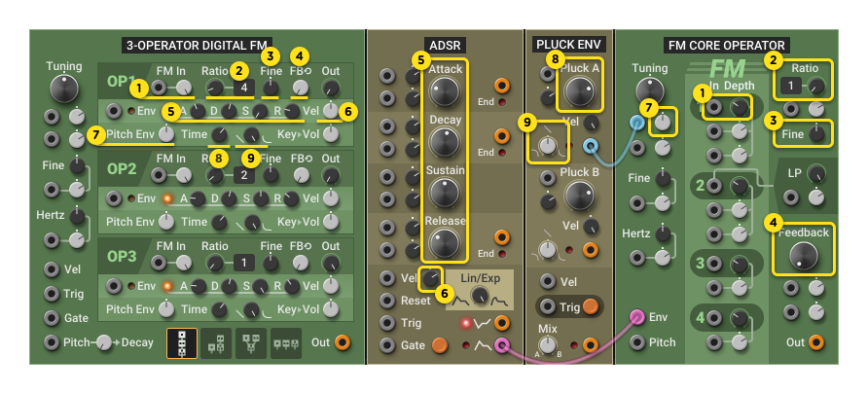Click the ADSR Attack End output jack
Viewport: 868px width, 393px height.
pos(501,86)
